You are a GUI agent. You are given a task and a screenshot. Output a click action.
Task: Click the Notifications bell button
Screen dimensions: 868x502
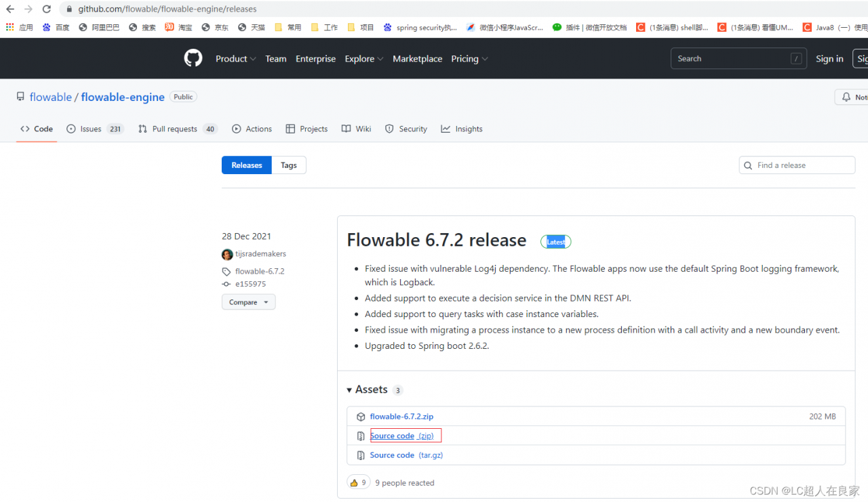(852, 97)
